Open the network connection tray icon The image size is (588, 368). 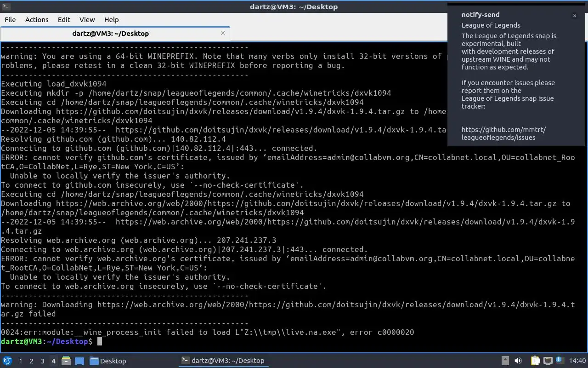point(548,361)
